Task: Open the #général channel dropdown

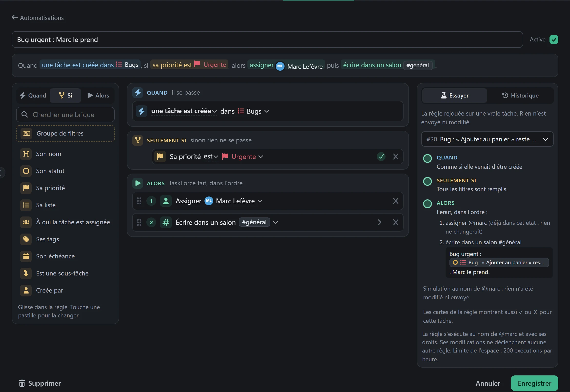Action: click(x=258, y=223)
